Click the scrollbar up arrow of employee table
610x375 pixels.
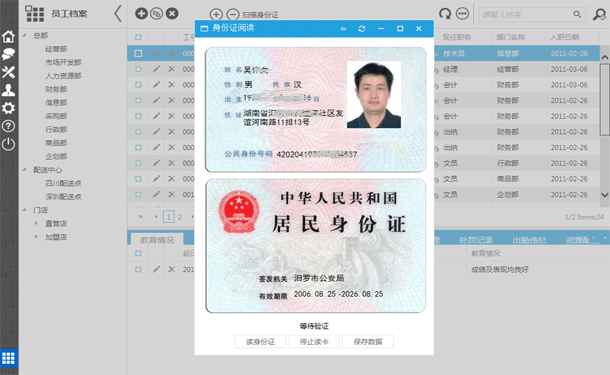(x=605, y=57)
